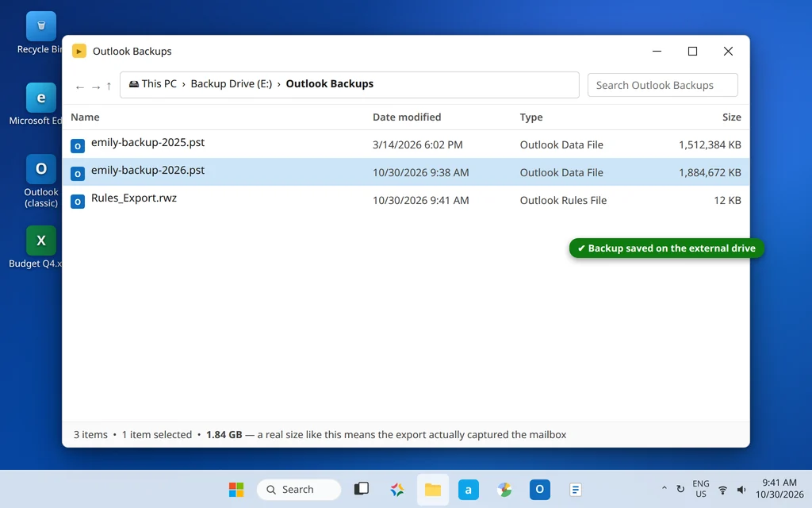Click the emily-backup-2025.pst file icon
Viewport: 812px width, 508px height.
pos(78,146)
